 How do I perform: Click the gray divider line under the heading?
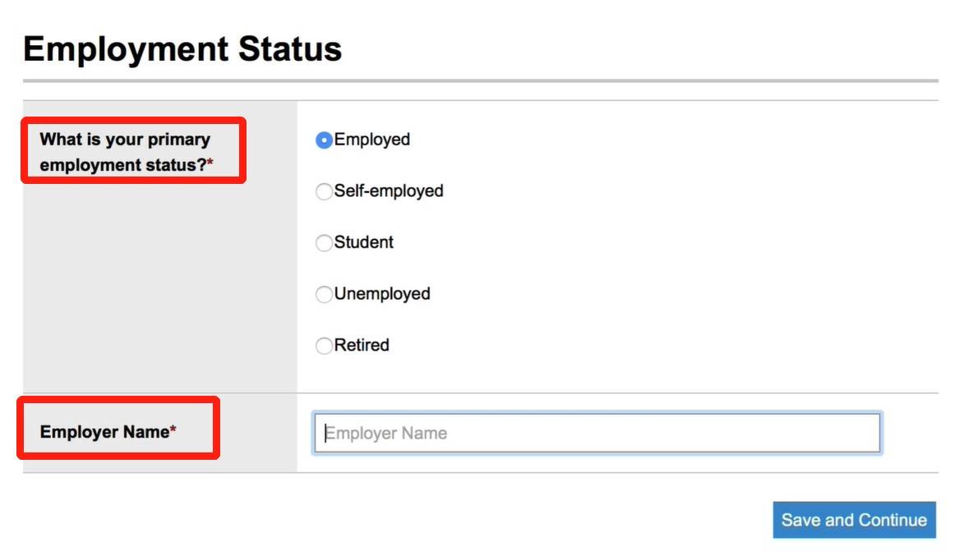(480, 80)
